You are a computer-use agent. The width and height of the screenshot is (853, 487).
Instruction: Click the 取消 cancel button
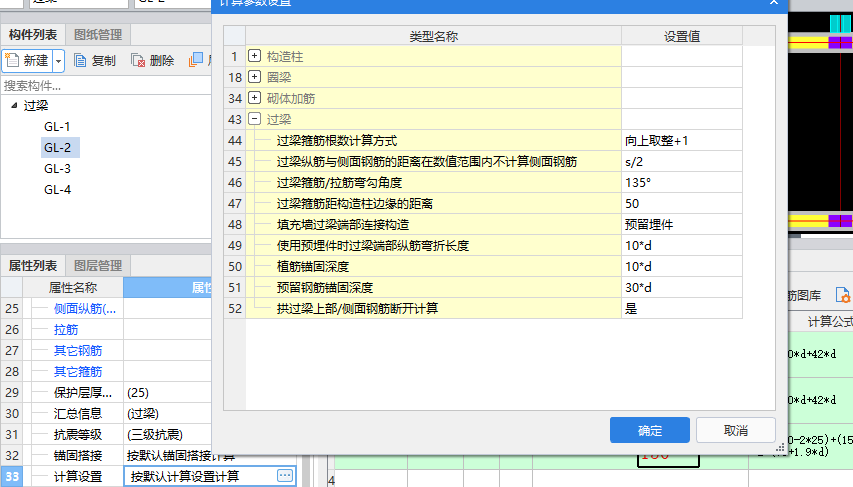point(735,430)
